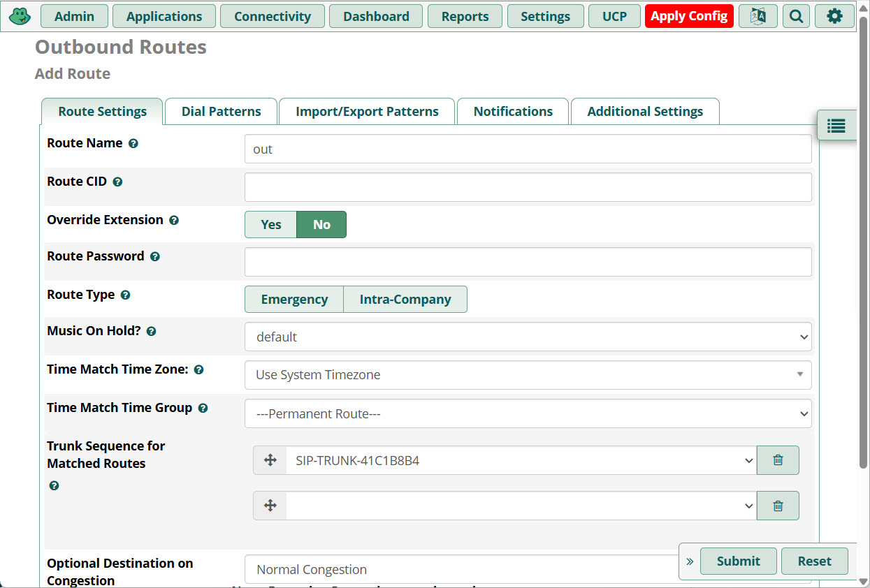Viewport: 870px width, 588px height.
Task: Set Override Extension to Yes
Action: tap(270, 225)
